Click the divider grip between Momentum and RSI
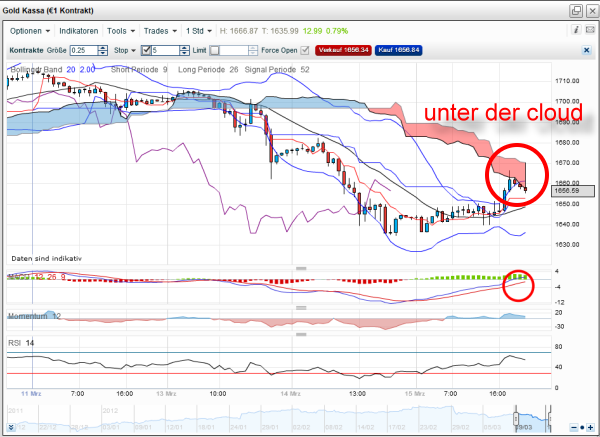This screenshot has height=437, width=600. (x=301, y=334)
